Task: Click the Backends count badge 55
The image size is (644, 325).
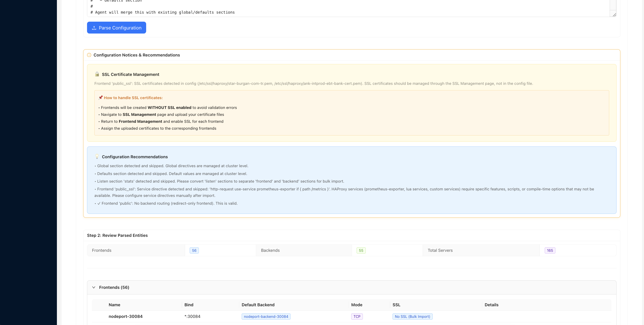Action: point(361,250)
